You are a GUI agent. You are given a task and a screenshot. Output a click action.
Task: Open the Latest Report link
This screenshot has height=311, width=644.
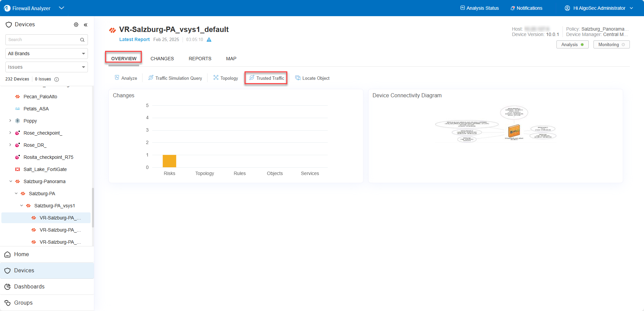(134, 39)
